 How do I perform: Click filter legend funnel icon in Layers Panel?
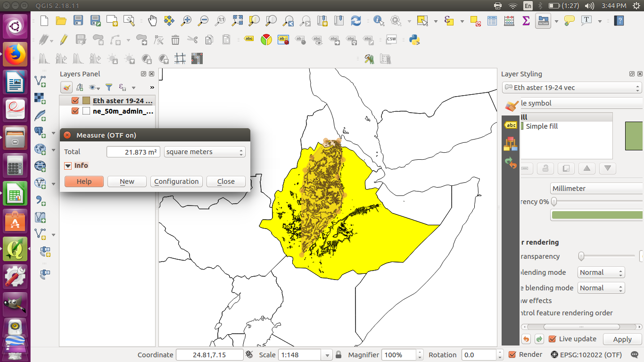(109, 87)
